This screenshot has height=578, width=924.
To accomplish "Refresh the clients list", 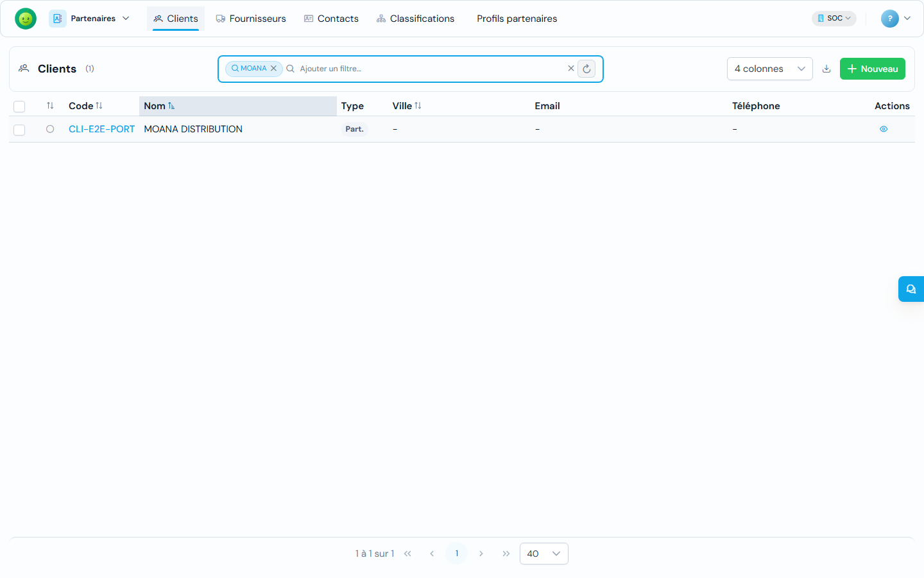I will pos(586,69).
